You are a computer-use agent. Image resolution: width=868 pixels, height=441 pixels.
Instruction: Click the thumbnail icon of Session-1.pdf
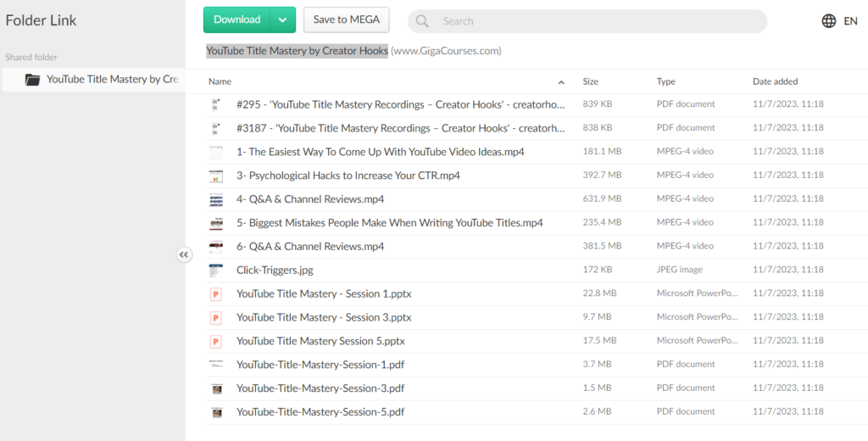coord(216,364)
